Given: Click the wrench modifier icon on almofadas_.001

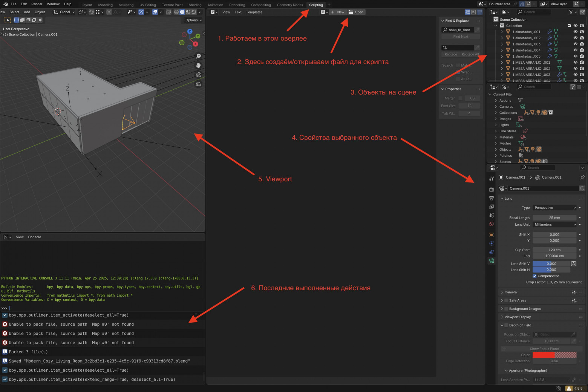Looking at the screenshot, I should pyautogui.click(x=550, y=32).
